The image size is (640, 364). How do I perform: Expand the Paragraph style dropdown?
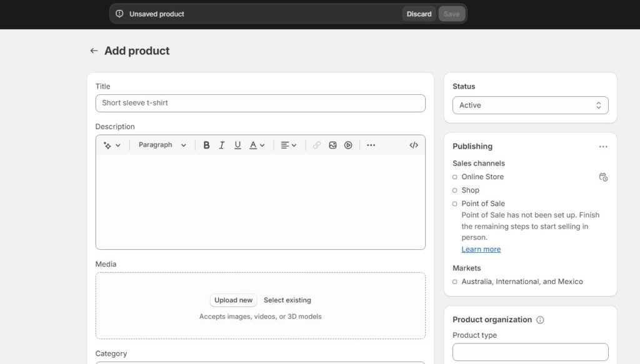pos(162,145)
